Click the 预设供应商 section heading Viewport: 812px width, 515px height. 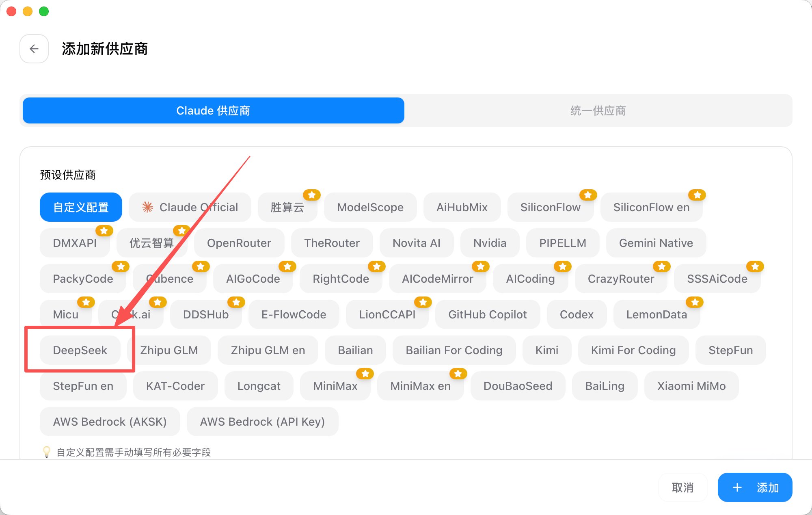[68, 175]
